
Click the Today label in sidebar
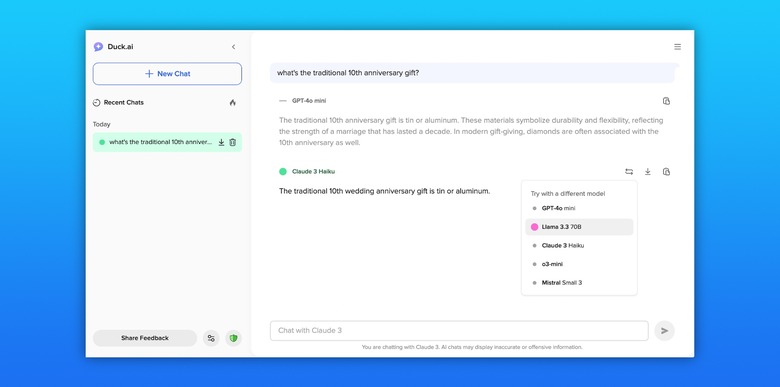coord(101,124)
